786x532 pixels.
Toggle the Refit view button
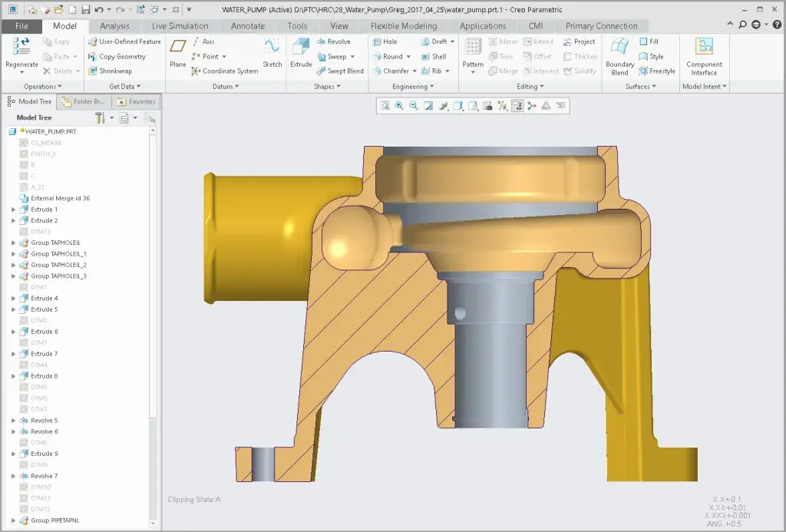[x=385, y=106]
